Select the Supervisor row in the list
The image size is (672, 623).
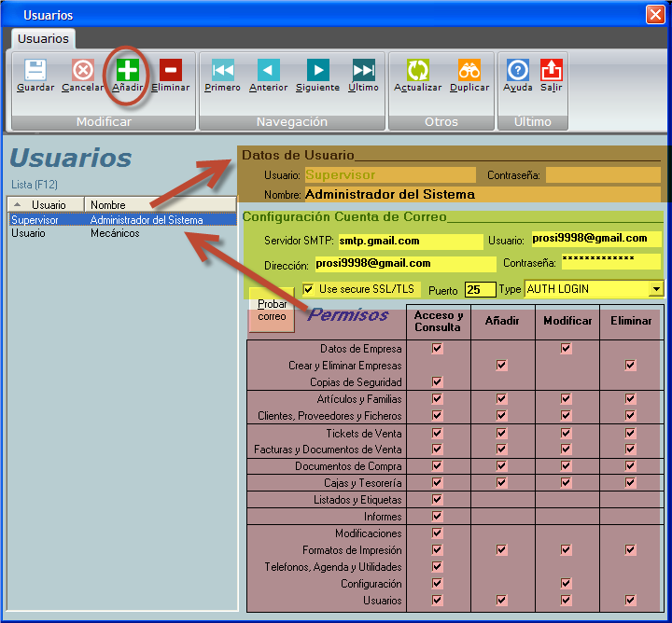click(x=122, y=220)
